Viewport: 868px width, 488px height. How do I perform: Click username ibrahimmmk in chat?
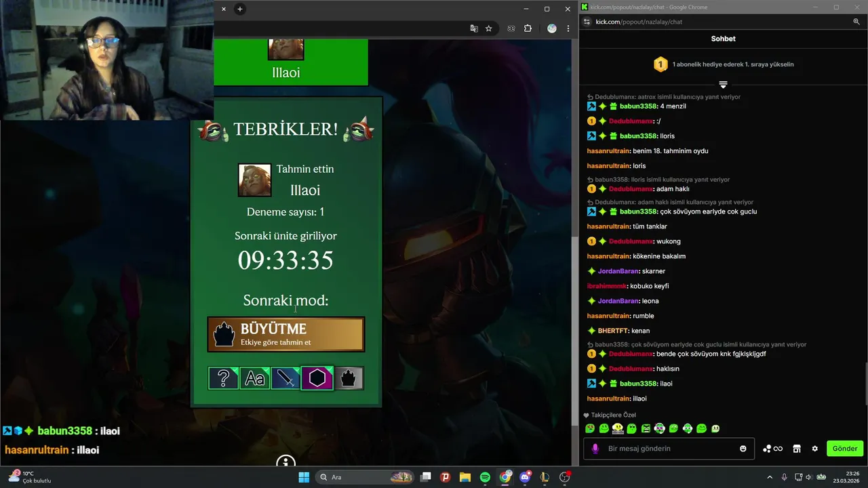(607, 286)
